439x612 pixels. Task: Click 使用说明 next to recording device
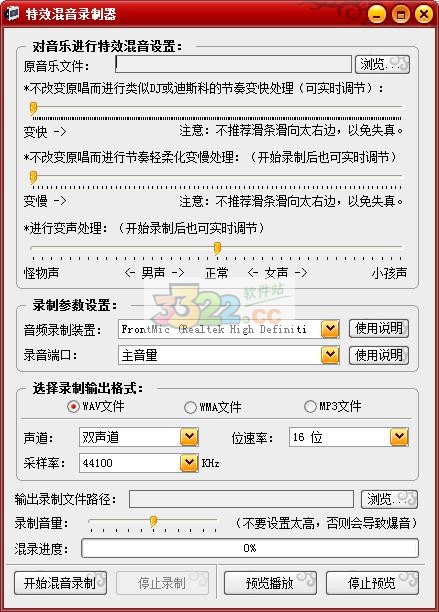point(379,329)
